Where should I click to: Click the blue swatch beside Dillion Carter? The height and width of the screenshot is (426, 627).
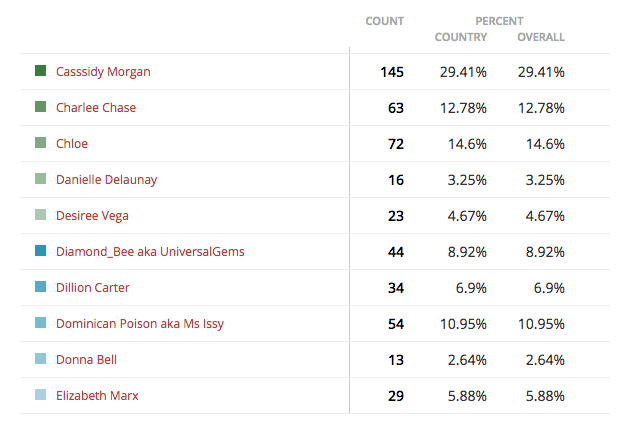(40, 287)
